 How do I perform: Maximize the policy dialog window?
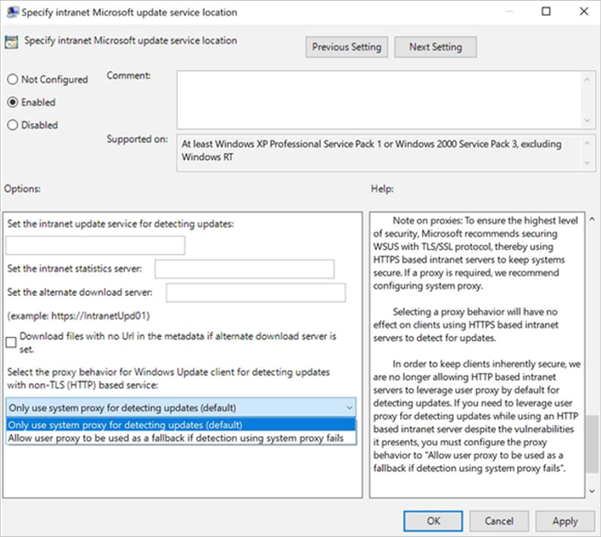pyautogui.click(x=546, y=11)
